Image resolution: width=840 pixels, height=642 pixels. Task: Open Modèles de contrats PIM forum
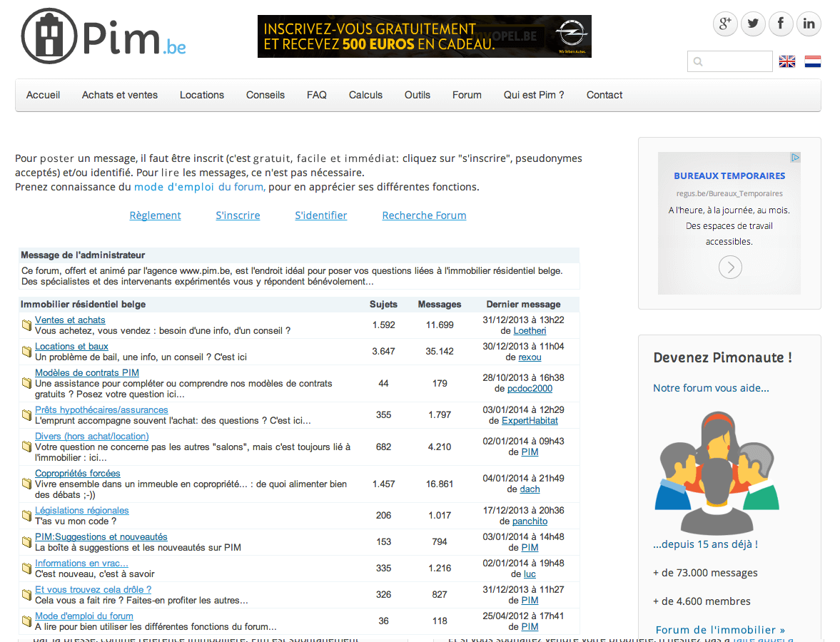[87, 372]
